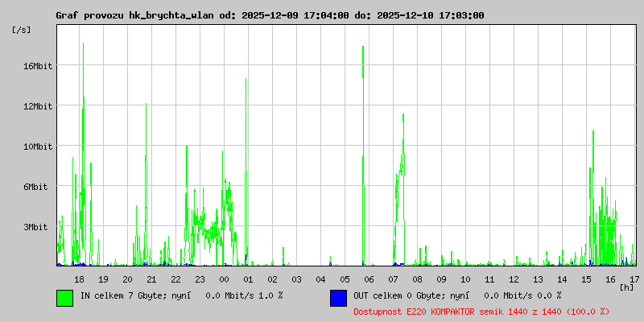The width and height of the screenshot is (644, 322).
Task: Click the '06' hour label on x-axis
Action: 369,279
